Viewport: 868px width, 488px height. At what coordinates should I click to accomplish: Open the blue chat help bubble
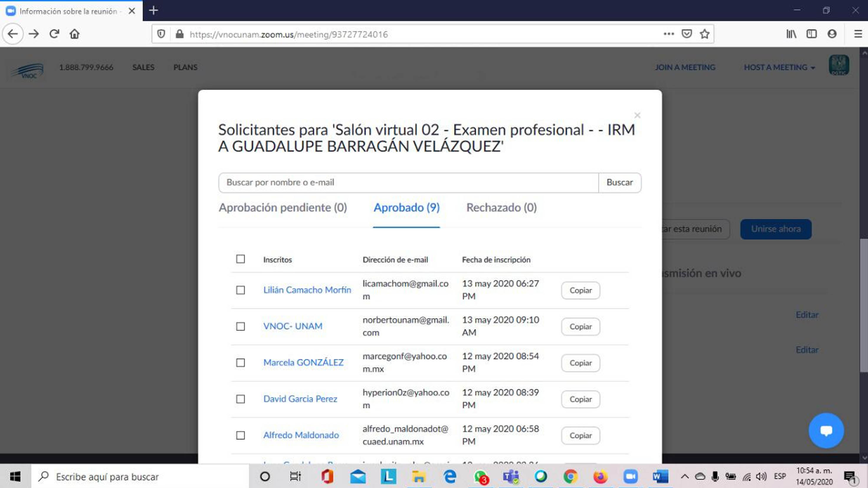(x=826, y=430)
